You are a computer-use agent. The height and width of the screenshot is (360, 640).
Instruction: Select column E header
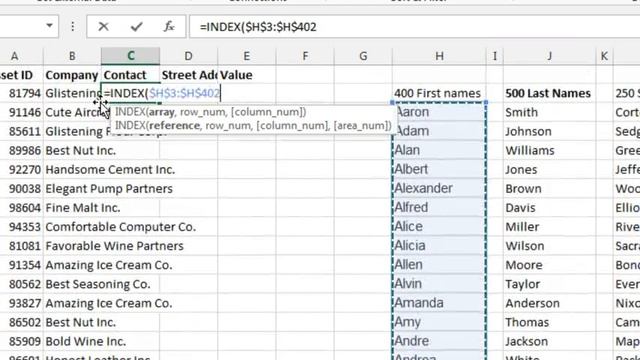(x=247, y=56)
